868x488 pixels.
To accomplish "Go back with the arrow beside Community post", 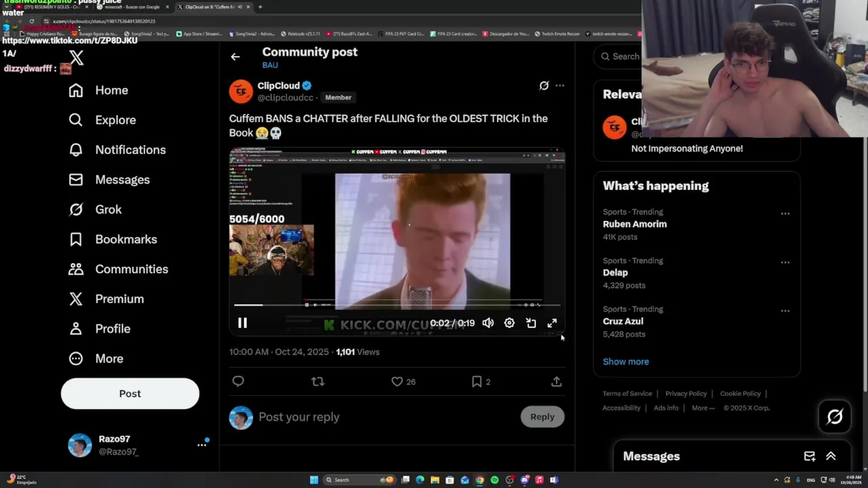I will (235, 57).
